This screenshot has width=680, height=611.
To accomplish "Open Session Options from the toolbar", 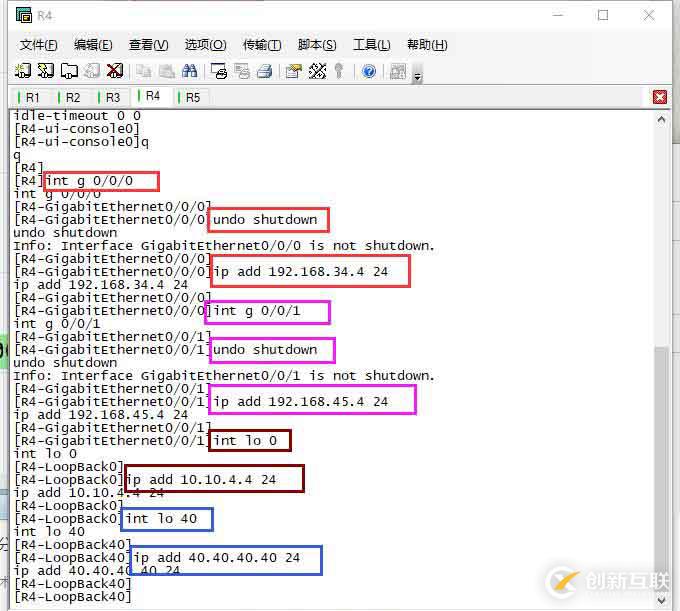I will click(x=294, y=71).
